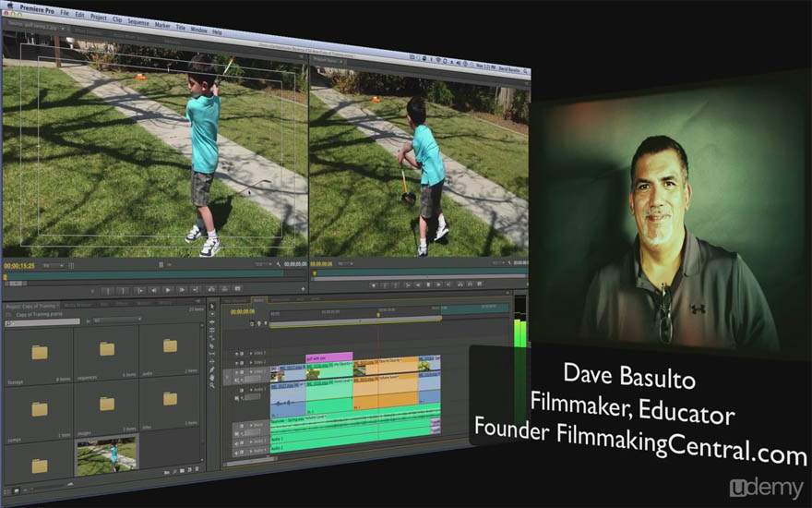Open the titles bin folder
Image resolution: width=812 pixels, height=508 pixels.
(x=171, y=398)
